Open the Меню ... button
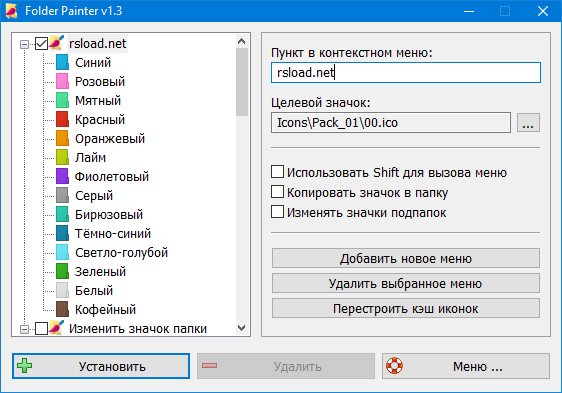562x393 pixels. coord(466,366)
